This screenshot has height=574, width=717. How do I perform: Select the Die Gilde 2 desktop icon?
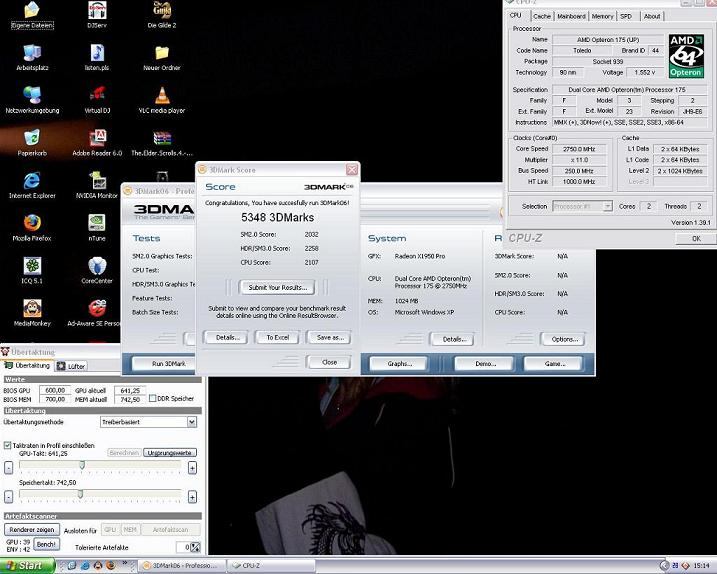(x=162, y=15)
